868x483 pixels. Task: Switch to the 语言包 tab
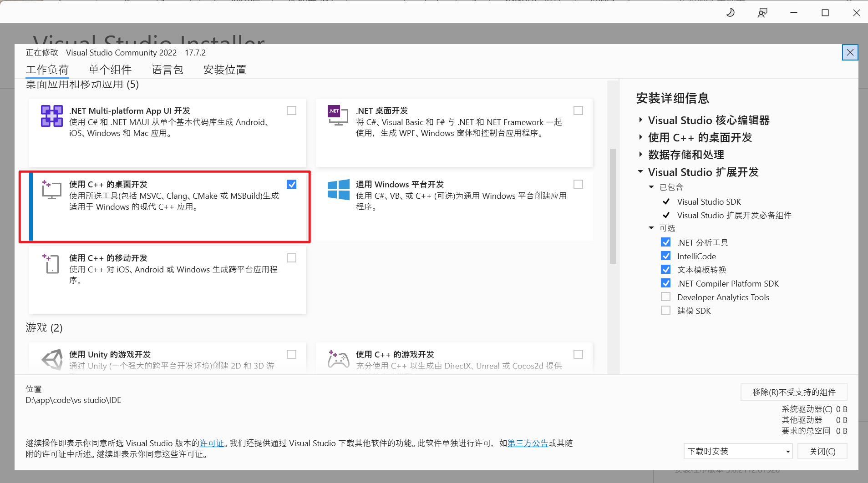[x=168, y=70]
